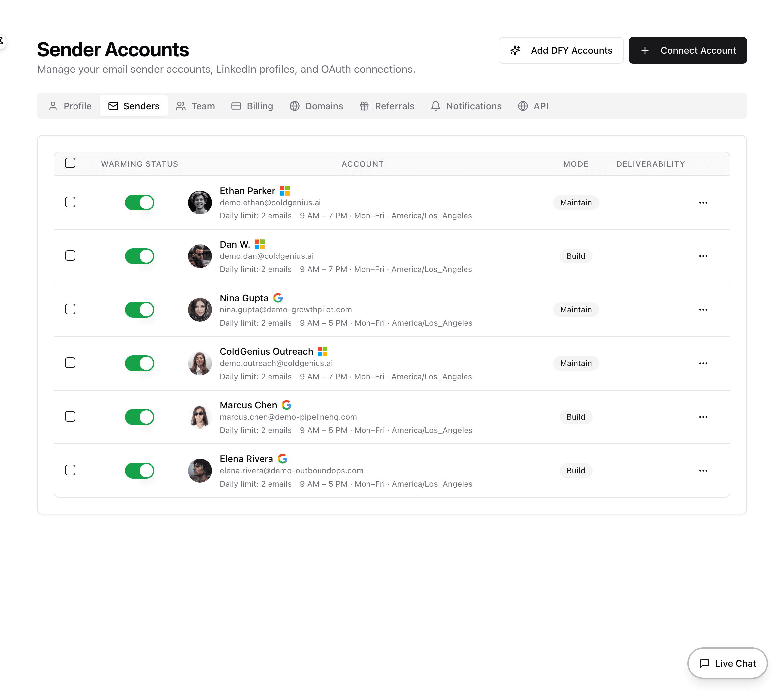The height and width of the screenshot is (695, 784).
Task: Click Elena Rivera's avatar photo
Action: click(200, 471)
